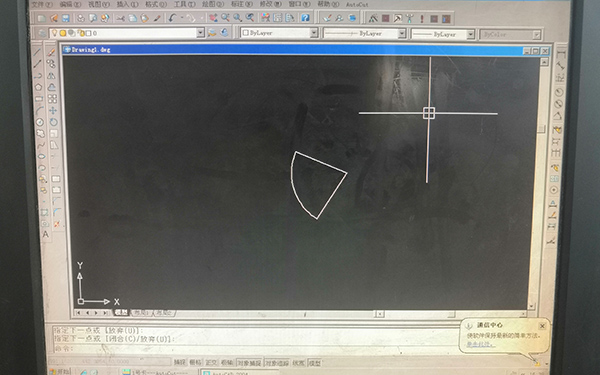Open the 文件 (File) menu
This screenshot has width=600, height=375.
point(42,4)
